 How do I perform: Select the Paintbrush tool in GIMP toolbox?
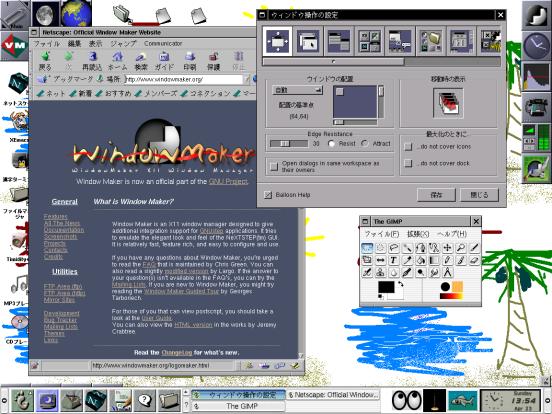pos(461,260)
